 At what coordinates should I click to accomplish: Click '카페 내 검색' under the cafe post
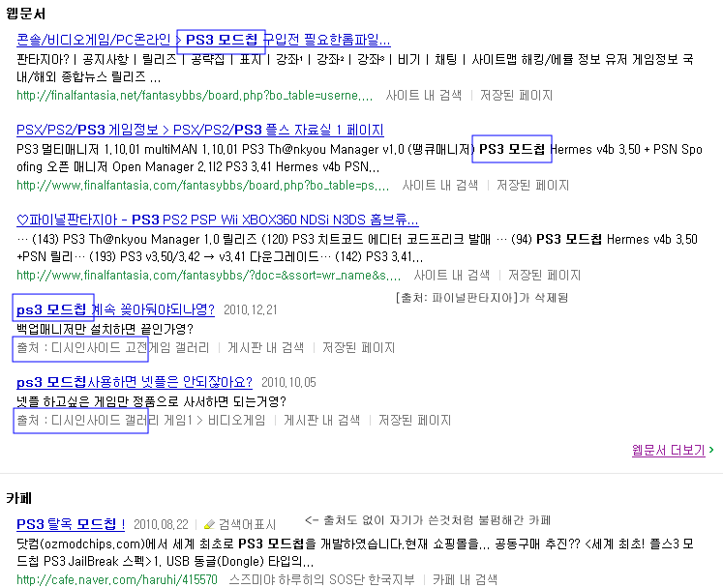pos(466,579)
